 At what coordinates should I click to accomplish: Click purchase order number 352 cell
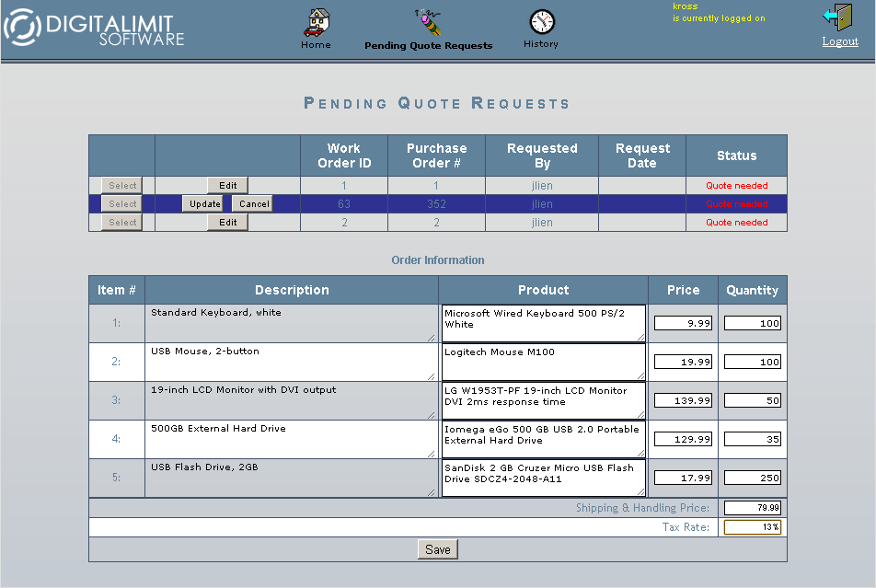tap(436, 204)
